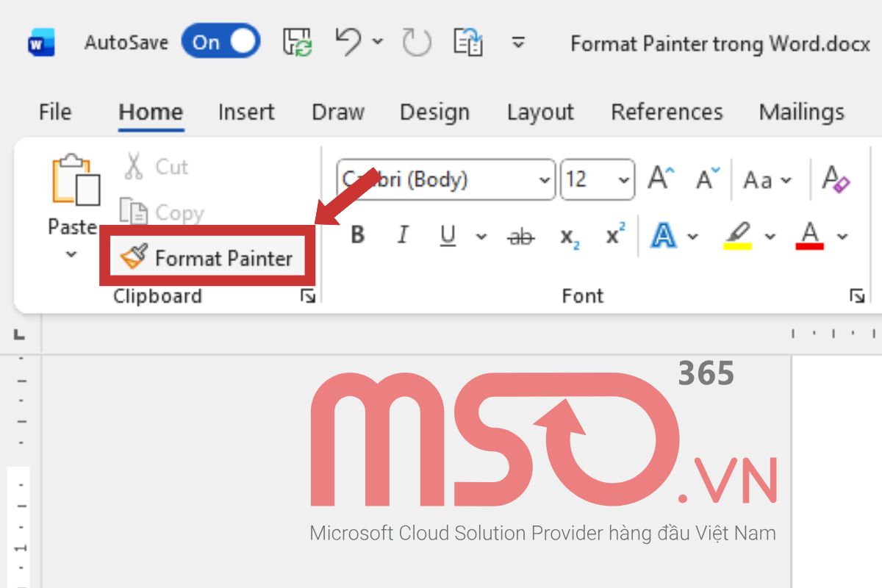Open the File tab
This screenshot has width=882, height=588.
(x=55, y=112)
